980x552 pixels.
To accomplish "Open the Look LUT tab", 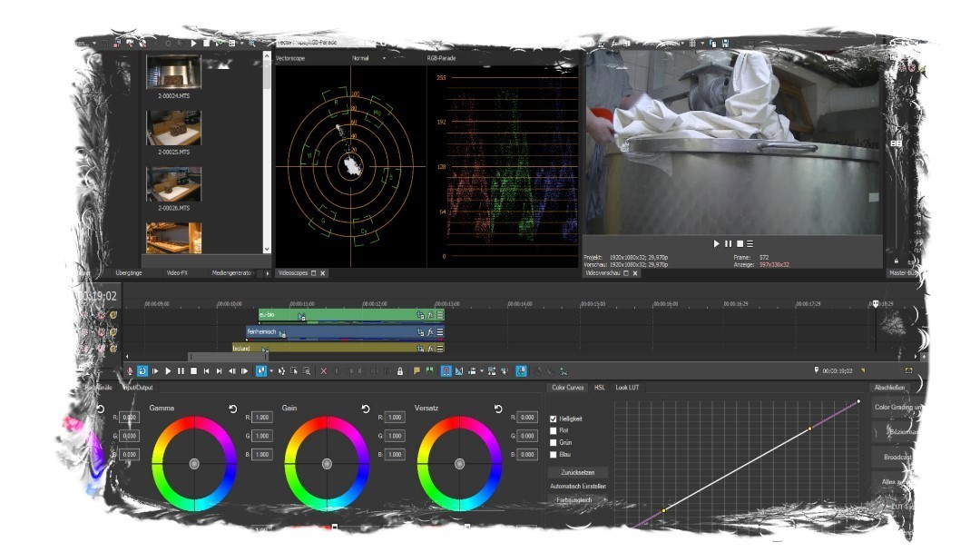I will [627, 388].
